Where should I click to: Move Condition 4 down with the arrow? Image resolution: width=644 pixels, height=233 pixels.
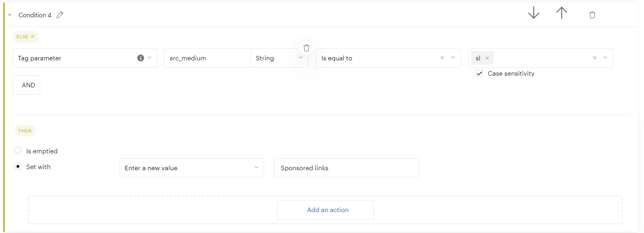(x=533, y=13)
